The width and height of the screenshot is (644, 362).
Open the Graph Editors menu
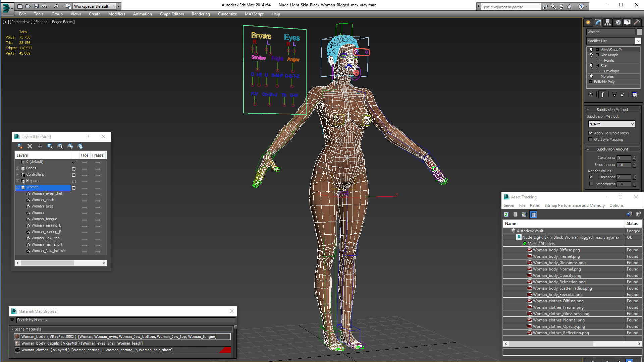pyautogui.click(x=172, y=14)
